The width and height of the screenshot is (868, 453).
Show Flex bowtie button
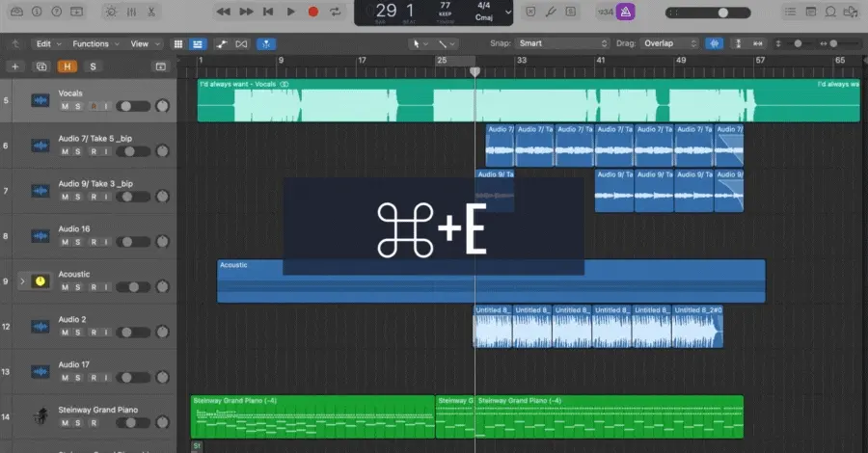pyautogui.click(x=241, y=43)
